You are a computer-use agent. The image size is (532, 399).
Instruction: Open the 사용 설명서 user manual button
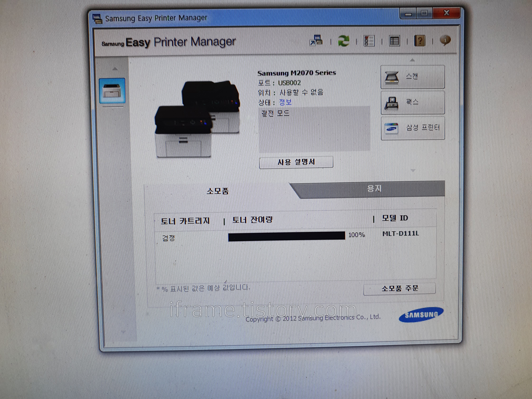click(x=296, y=162)
